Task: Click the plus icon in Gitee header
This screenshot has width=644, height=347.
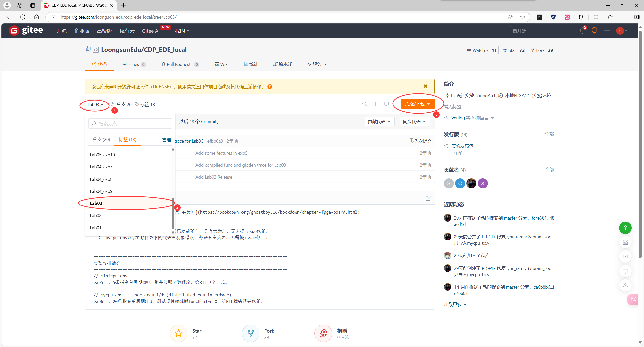Action: click(x=607, y=31)
